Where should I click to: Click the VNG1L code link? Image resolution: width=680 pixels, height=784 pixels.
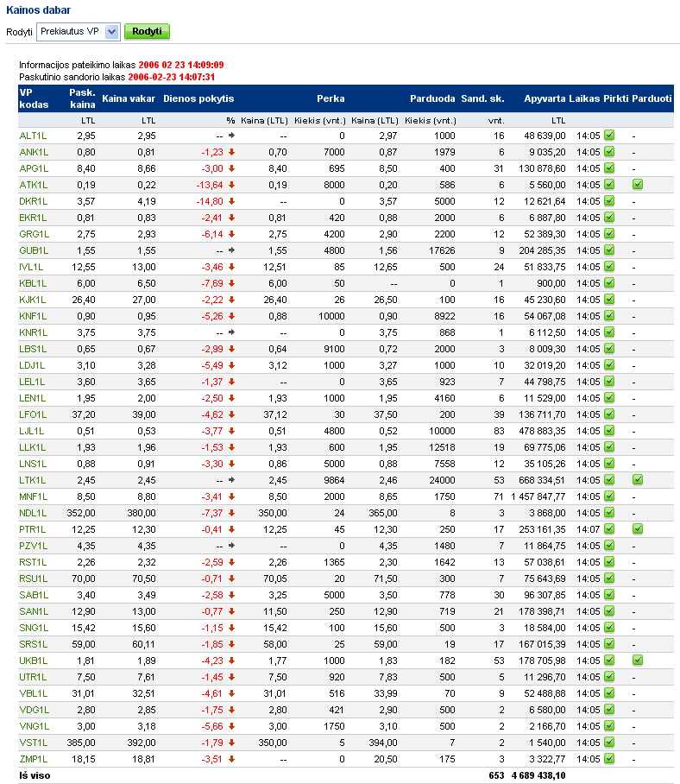34,726
